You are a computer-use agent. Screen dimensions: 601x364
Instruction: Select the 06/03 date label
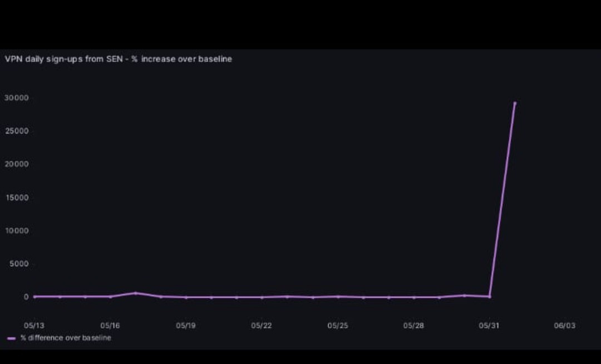(x=564, y=326)
